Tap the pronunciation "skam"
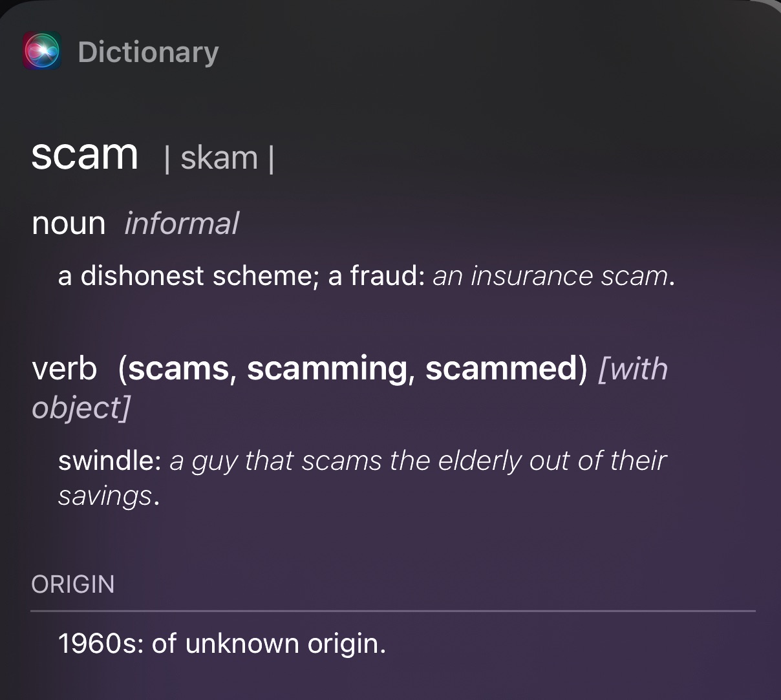This screenshot has height=700, width=781. (x=219, y=158)
